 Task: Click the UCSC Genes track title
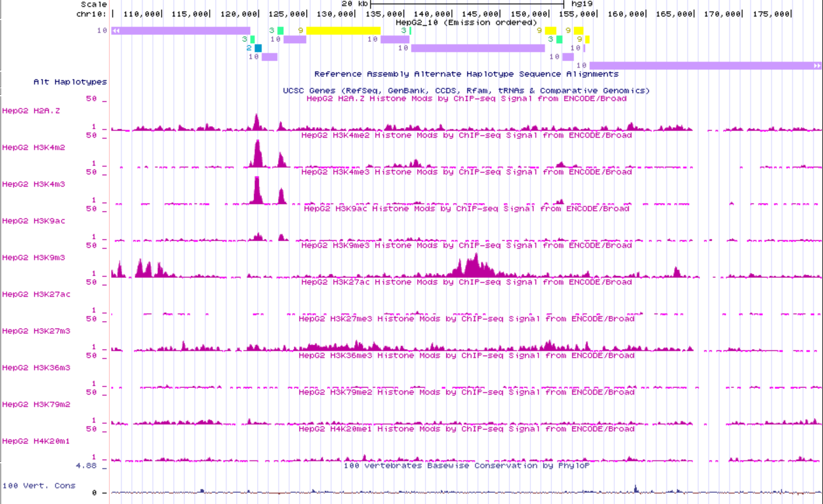coord(466,90)
